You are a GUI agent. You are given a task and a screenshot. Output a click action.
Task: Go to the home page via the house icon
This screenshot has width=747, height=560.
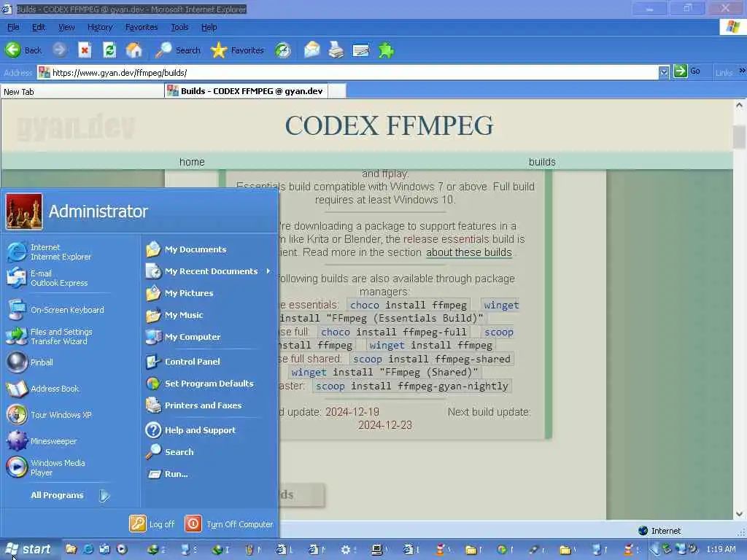pyautogui.click(x=134, y=50)
